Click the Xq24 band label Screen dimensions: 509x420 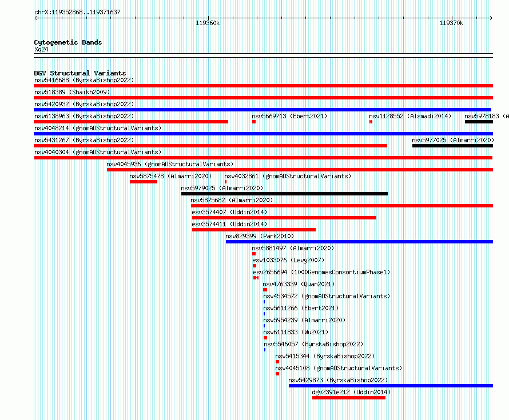point(41,49)
